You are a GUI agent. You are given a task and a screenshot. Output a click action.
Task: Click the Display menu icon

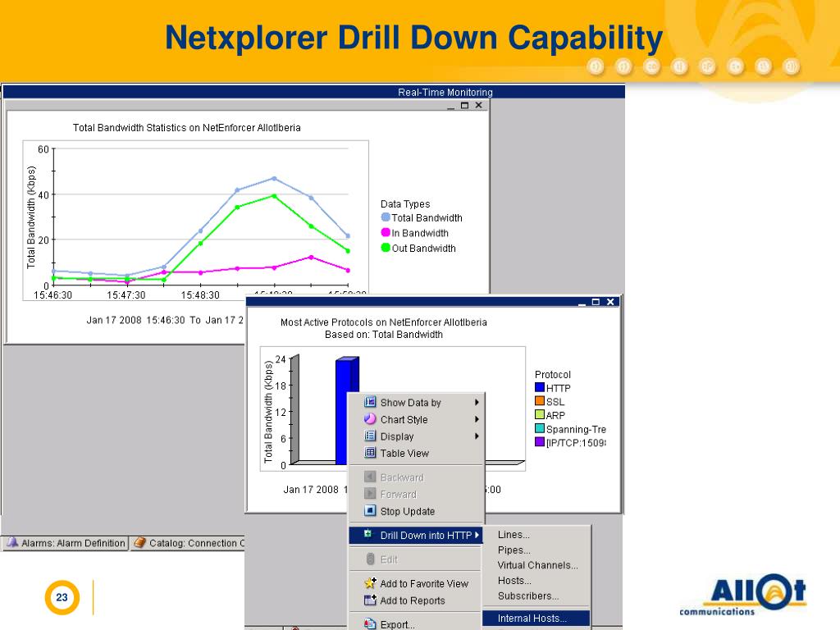[370, 436]
